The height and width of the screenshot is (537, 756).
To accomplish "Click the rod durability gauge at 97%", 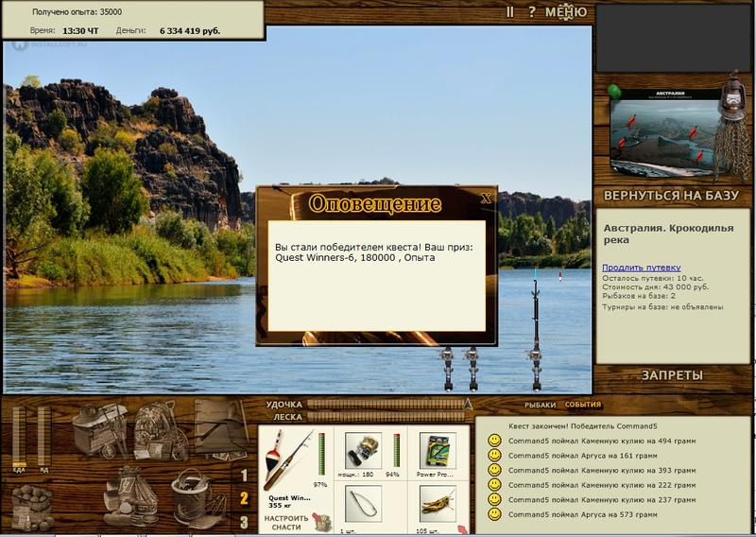I will 321,454.
